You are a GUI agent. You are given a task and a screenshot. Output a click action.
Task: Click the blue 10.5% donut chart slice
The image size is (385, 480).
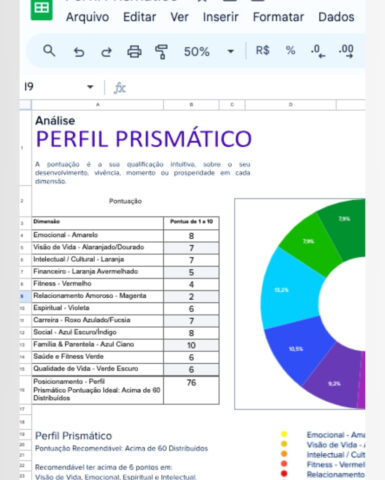click(297, 350)
